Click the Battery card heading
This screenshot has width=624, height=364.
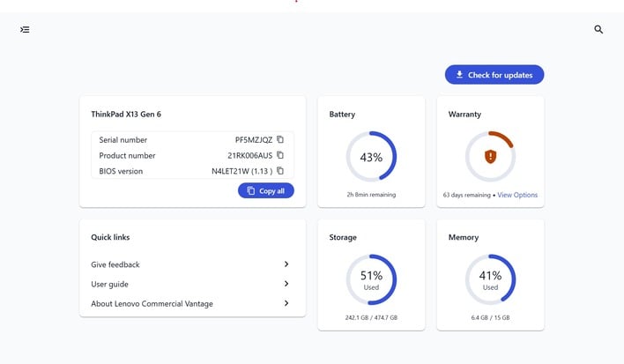(342, 115)
